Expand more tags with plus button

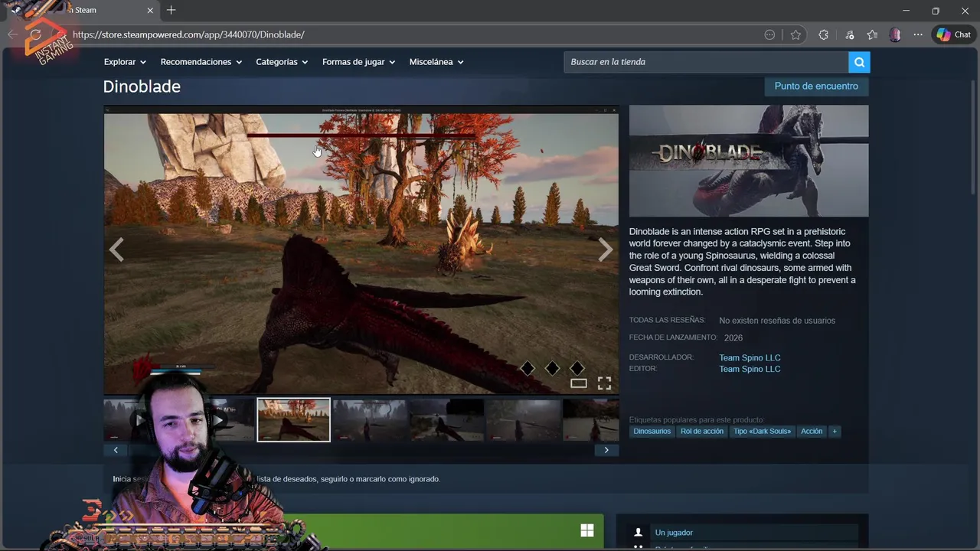[x=835, y=432]
